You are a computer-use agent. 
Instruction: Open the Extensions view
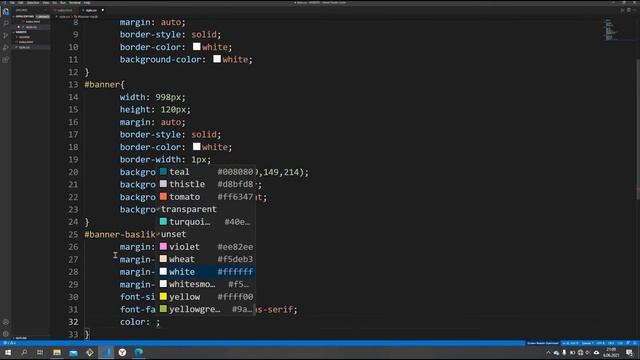(x=6, y=60)
